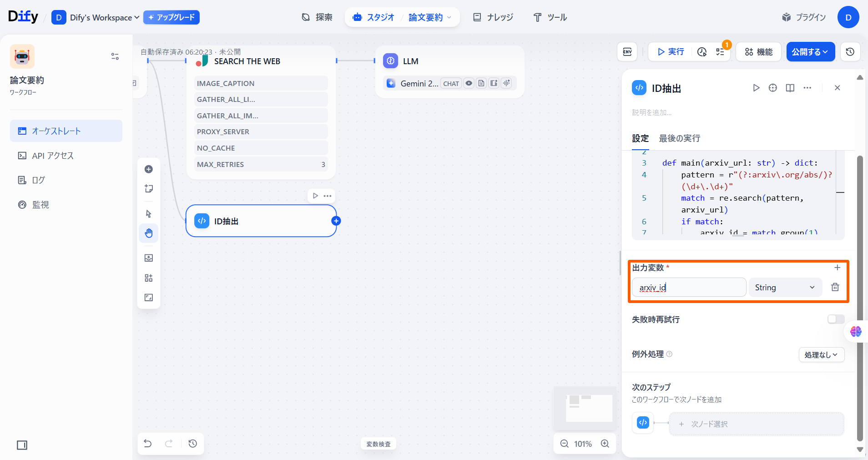The height and width of the screenshot is (460, 868).
Task: Click the ENV environment variables icon
Action: (x=627, y=52)
